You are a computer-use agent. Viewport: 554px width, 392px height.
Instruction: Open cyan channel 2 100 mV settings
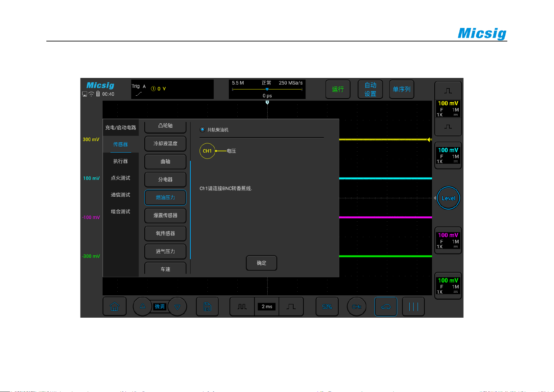pyautogui.click(x=448, y=155)
